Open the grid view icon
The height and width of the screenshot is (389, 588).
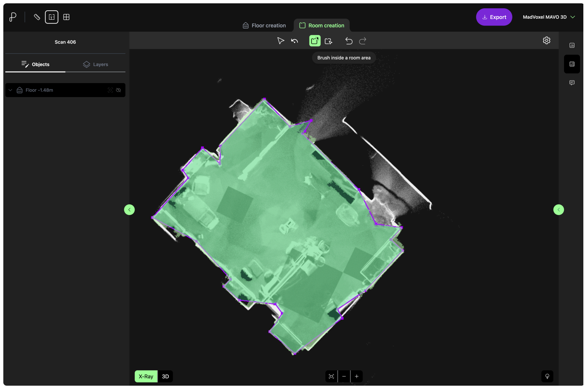tap(66, 17)
